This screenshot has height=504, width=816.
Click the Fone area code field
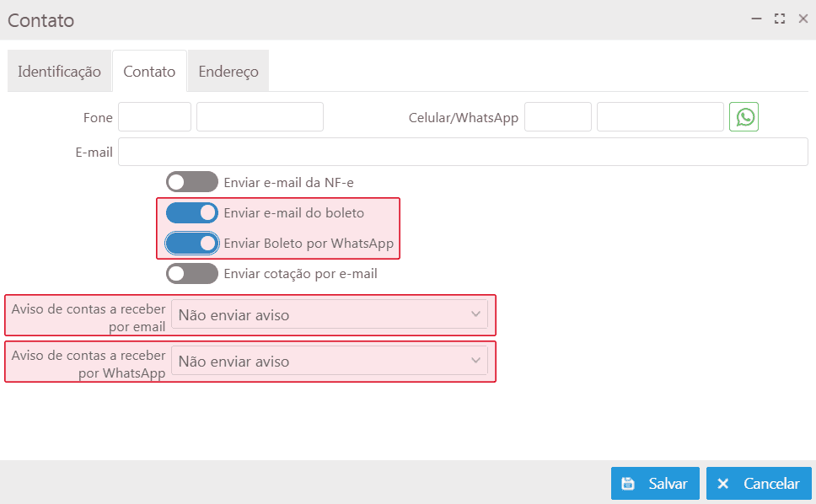tap(154, 117)
